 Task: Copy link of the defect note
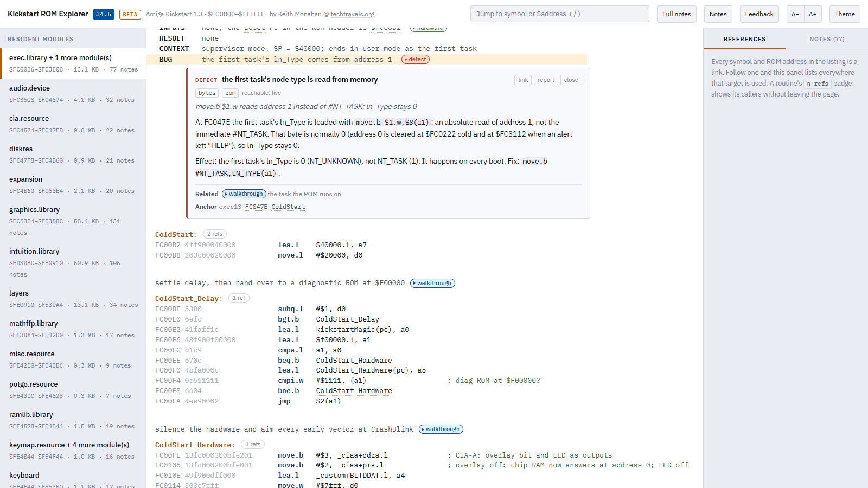pyautogui.click(x=523, y=80)
